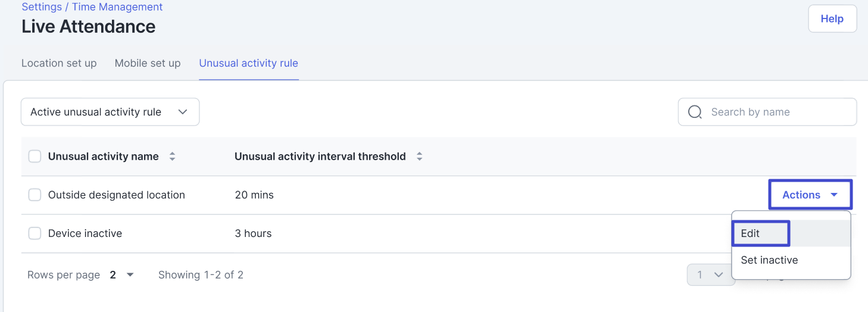Expand the Rows per page selector
Viewport: 868px width, 312px height.
pyautogui.click(x=122, y=274)
